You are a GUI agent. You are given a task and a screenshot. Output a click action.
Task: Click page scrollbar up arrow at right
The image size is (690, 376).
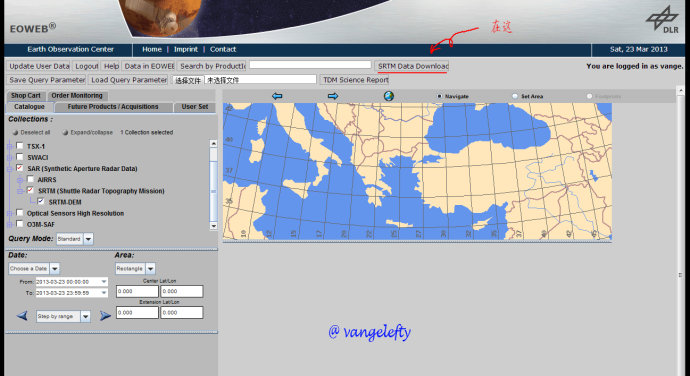coord(681,91)
